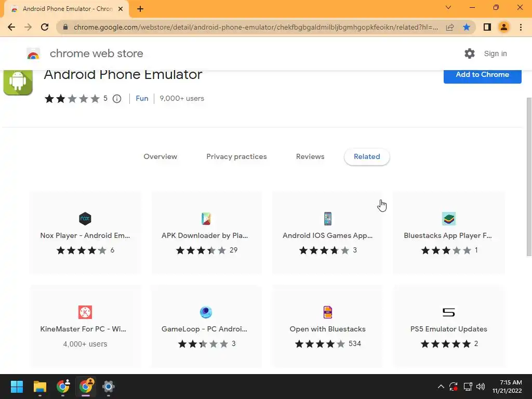Image resolution: width=532 pixels, height=399 pixels.
Task: Open the Chrome side panel icon
Action: point(487,27)
